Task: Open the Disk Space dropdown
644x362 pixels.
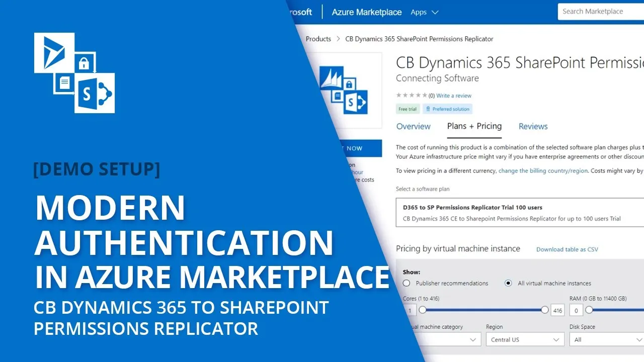Action: pos(607,340)
